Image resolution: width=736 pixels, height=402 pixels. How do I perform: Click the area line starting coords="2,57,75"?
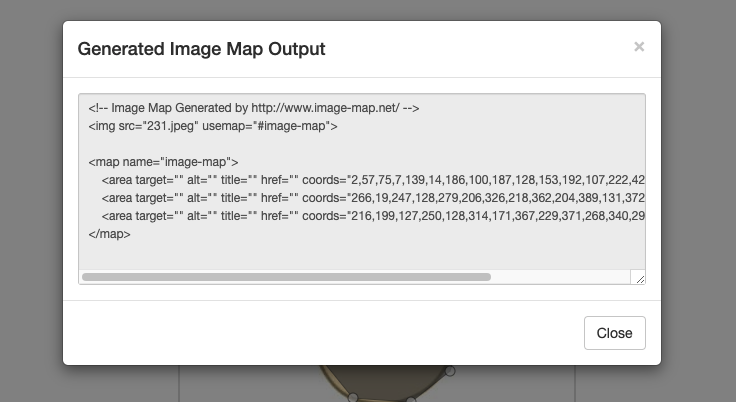coord(373,180)
